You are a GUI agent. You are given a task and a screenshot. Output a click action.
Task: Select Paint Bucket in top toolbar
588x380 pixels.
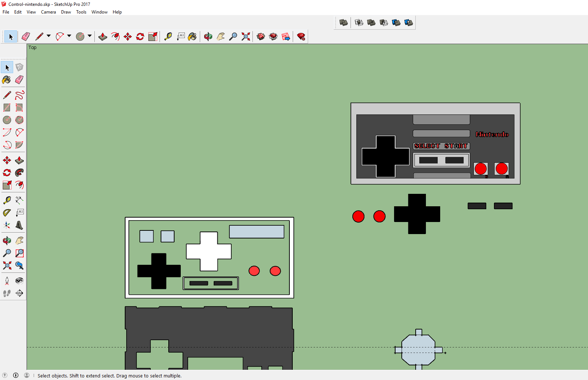click(192, 37)
